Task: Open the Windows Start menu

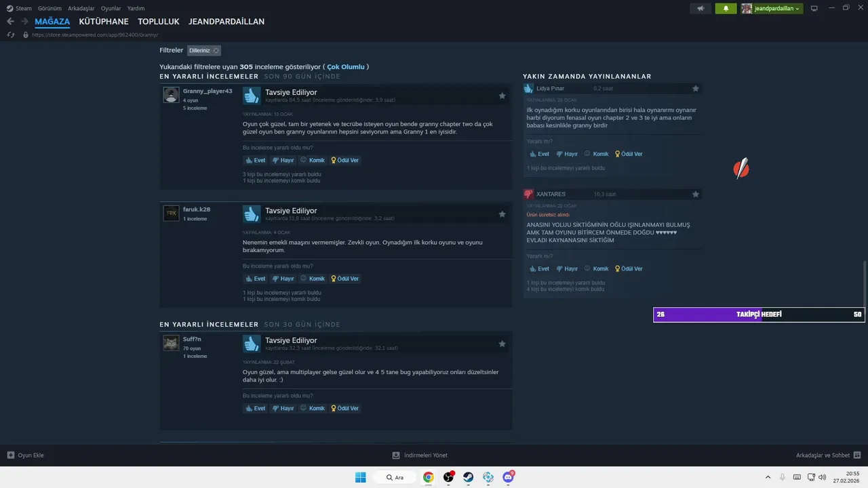Action: [x=360, y=477]
